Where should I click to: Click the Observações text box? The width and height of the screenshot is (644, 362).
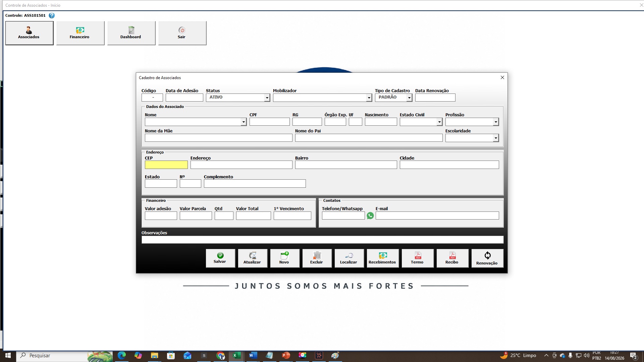click(x=323, y=240)
